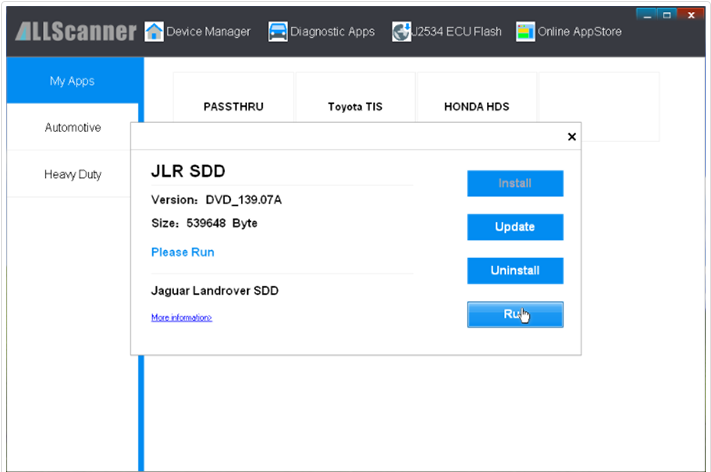Click the Install button
711x472 pixels.
(x=515, y=183)
